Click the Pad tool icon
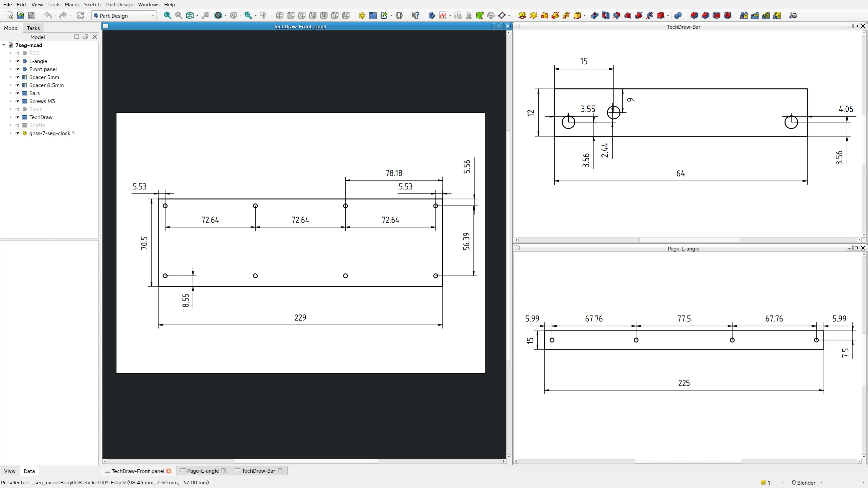 pos(522,15)
